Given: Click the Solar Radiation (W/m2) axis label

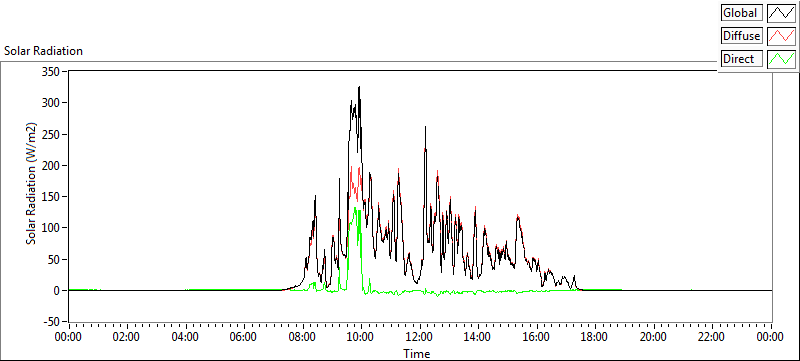Looking at the screenshot, I should (x=32, y=183).
